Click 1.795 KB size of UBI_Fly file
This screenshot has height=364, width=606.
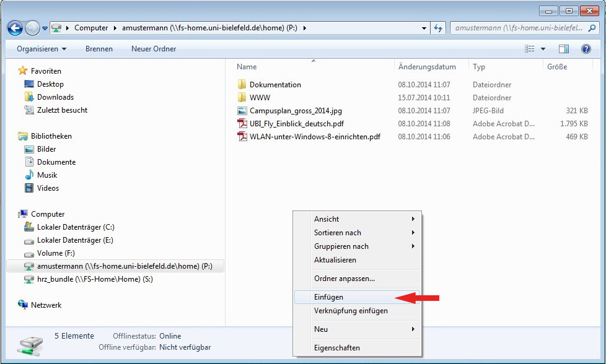[x=574, y=124]
